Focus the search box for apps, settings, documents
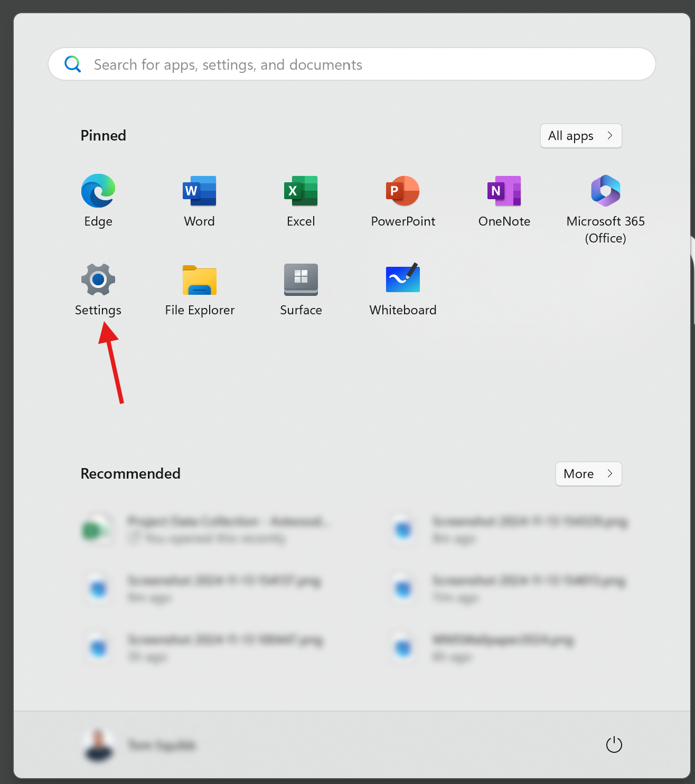This screenshot has height=784, width=695. 352,64
